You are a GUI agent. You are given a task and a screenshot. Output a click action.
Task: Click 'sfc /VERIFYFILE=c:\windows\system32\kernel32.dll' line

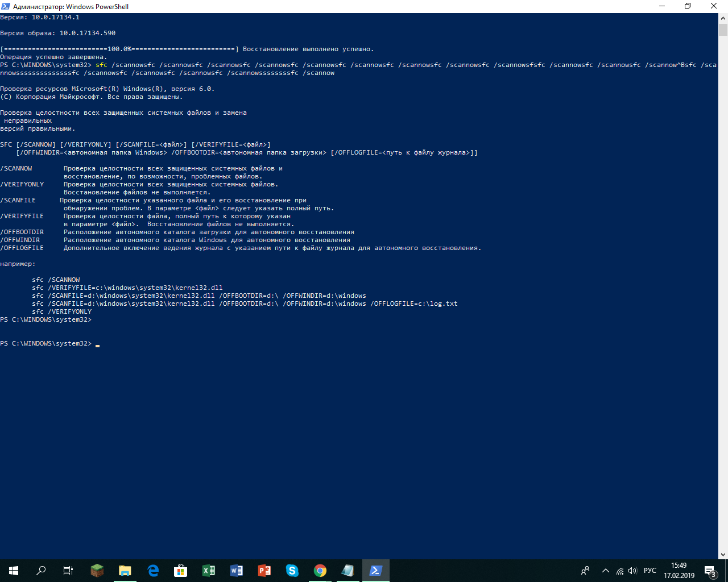127,288
